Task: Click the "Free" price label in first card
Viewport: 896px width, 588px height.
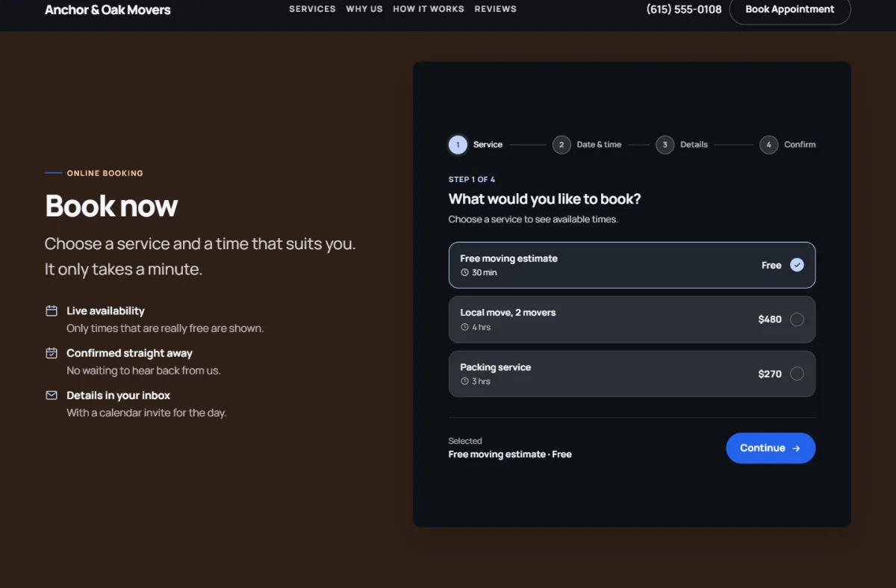Action: [771, 265]
